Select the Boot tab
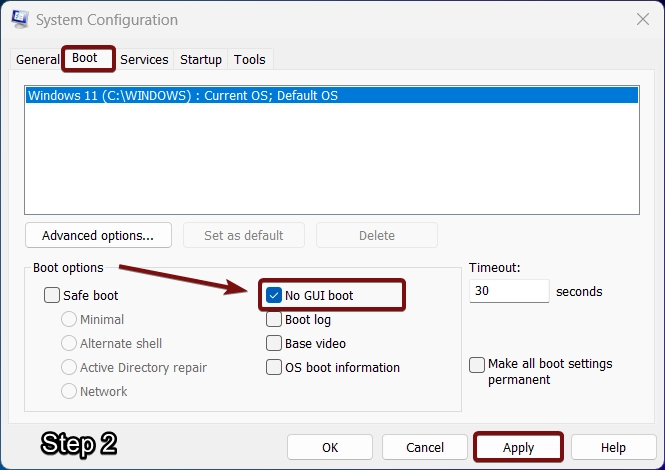665x470 pixels. [88, 59]
